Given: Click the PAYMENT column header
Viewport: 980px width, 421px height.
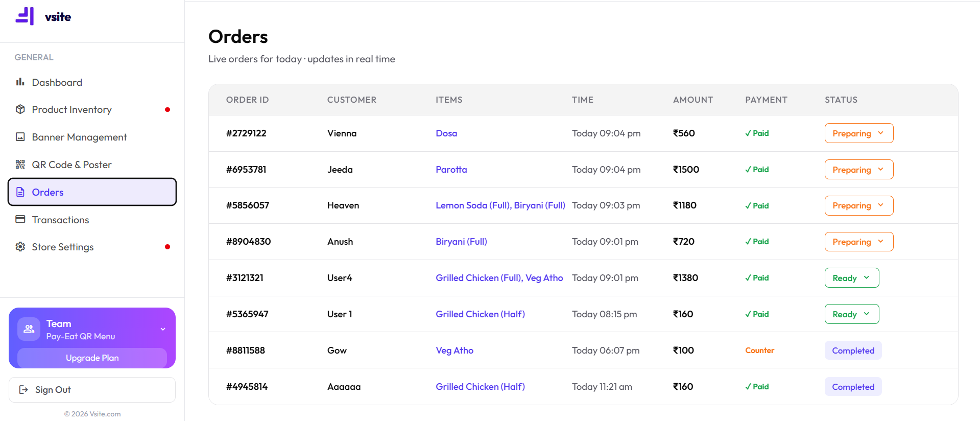Looking at the screenshot, I should (x=766, y=100).
